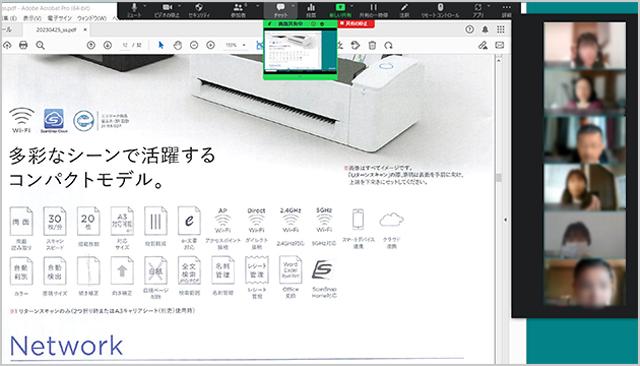Click the red Stop Share button
This screenshot has height=366, width=640.
356,24
